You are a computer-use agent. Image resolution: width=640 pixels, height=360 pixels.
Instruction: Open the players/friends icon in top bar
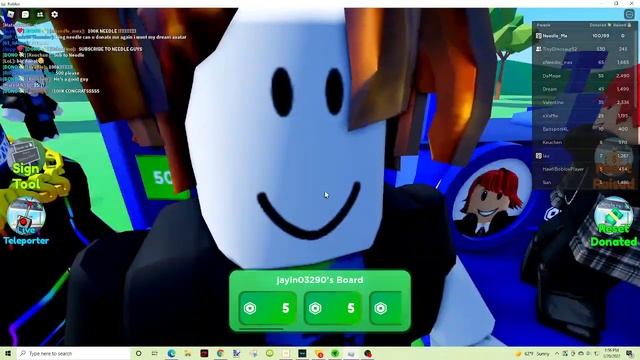coord(40,14)
